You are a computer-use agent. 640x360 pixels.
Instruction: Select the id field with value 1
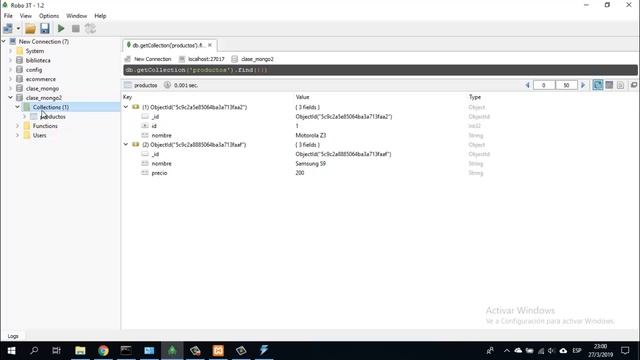point(154,126)
